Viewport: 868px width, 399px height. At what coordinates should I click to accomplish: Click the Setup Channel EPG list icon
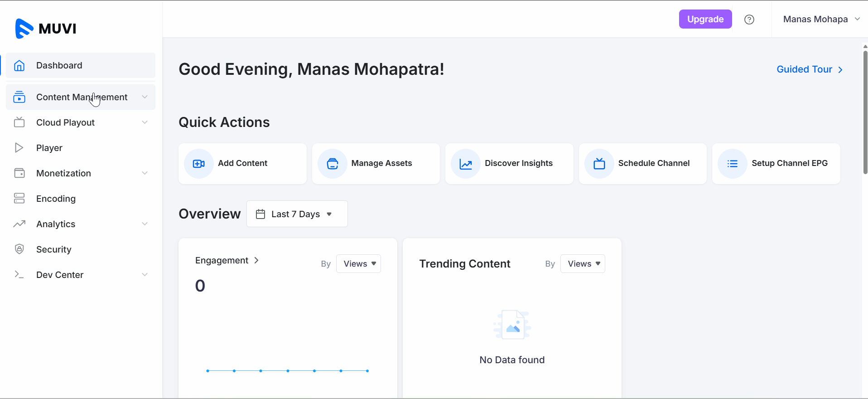pos(733,164)
